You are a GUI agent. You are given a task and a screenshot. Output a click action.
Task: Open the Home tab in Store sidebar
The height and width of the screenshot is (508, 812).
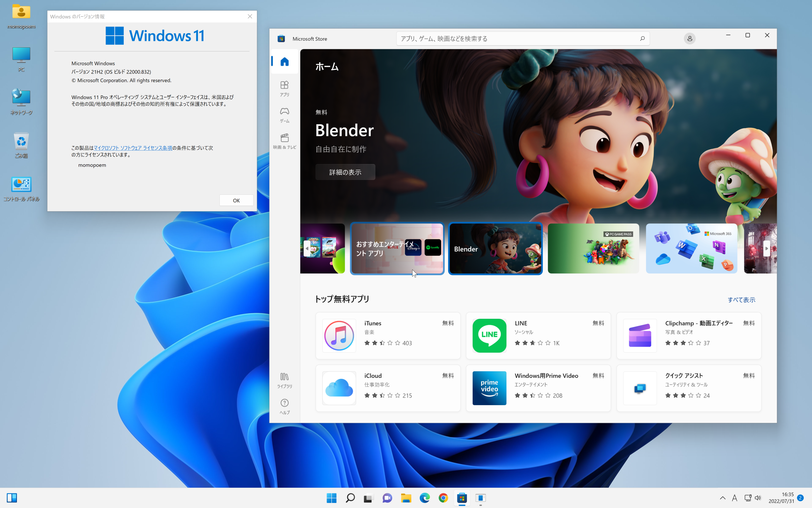tap(284, 61)
